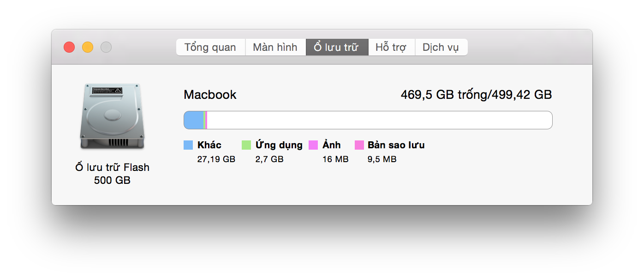
Task: Click the flash storage drive icon
Action: pyautogui.click(x=112, y=116)
